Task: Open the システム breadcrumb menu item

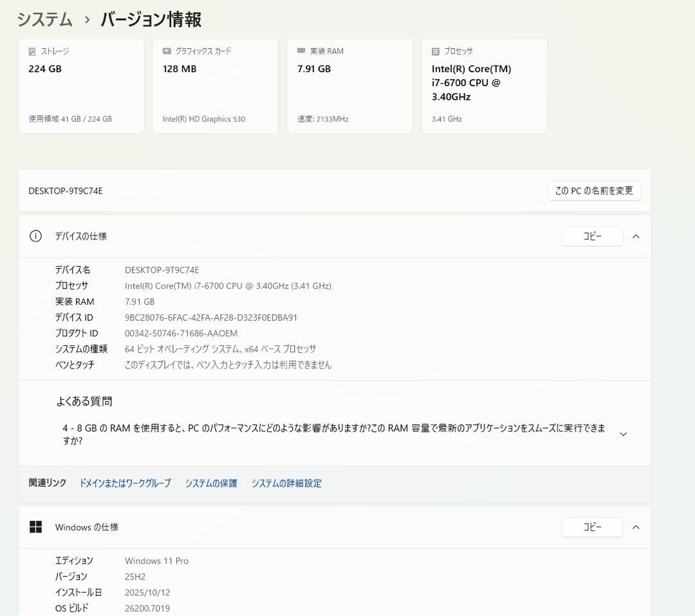Action: click(x=44, y=19)
